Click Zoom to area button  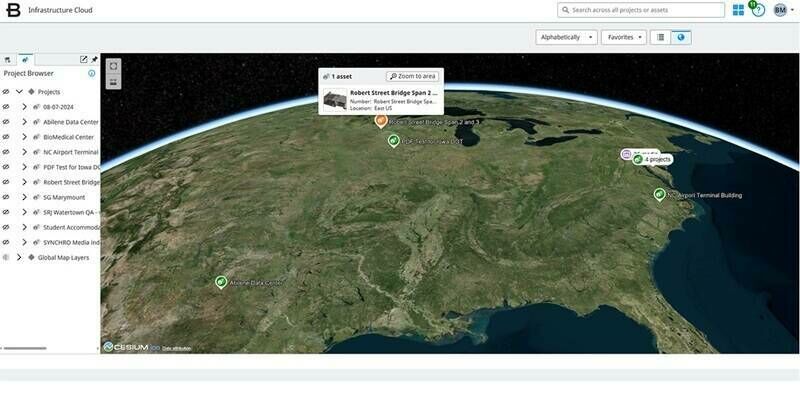coord(412,76)
